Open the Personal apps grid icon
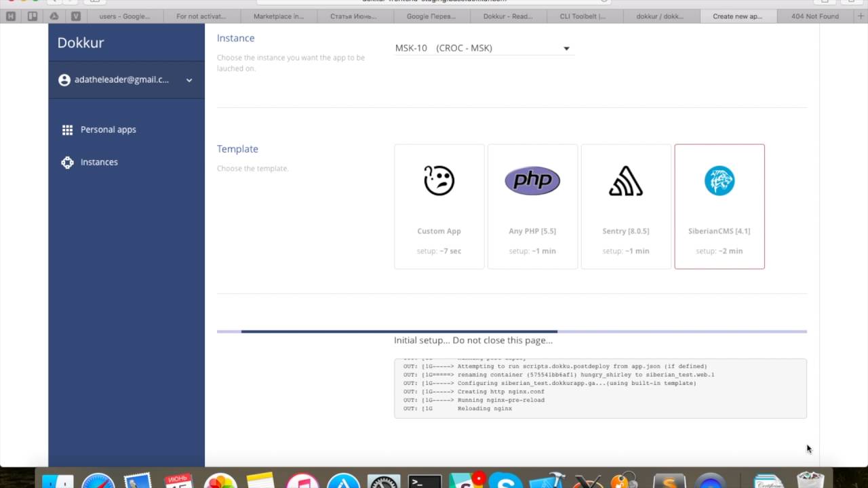This screenshot has height=488, width=868. (67, 129)
